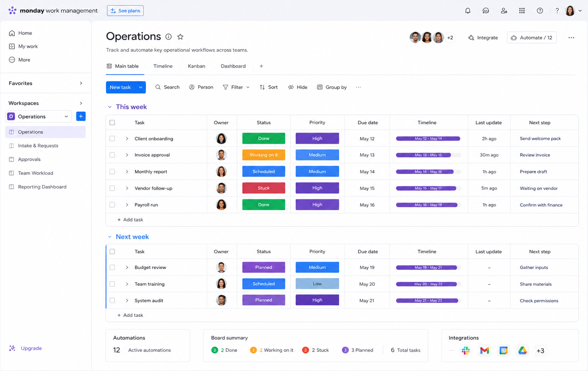This screenshot has width=588, height=371.
Task: Open the board more options ellipsis
Action: 571,38
